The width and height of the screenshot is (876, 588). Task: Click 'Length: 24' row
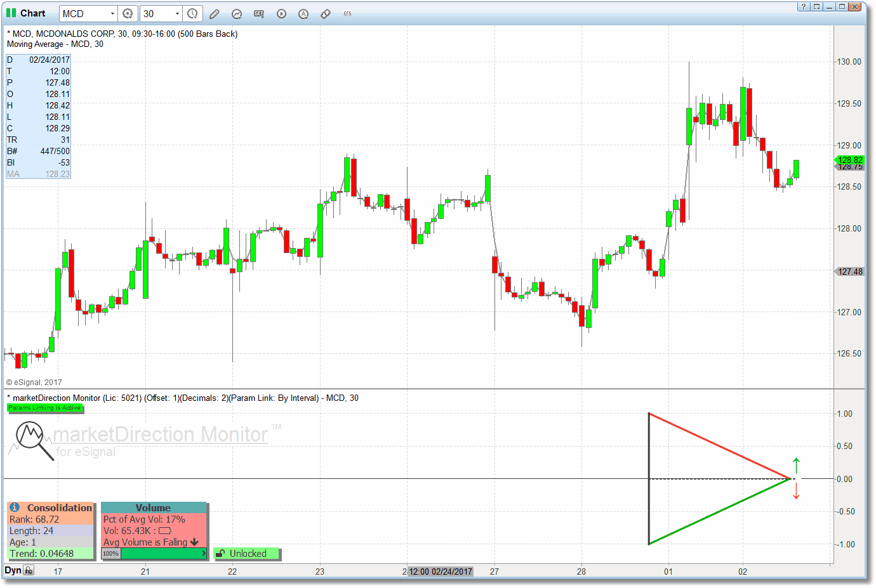click(50, 530)
